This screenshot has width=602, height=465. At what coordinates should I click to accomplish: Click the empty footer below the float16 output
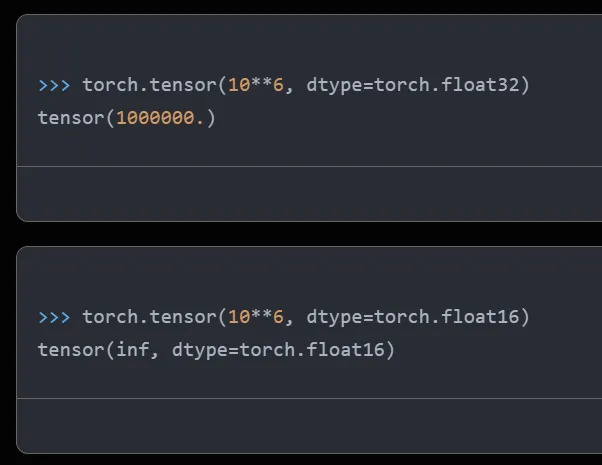(x=309, y=426)
